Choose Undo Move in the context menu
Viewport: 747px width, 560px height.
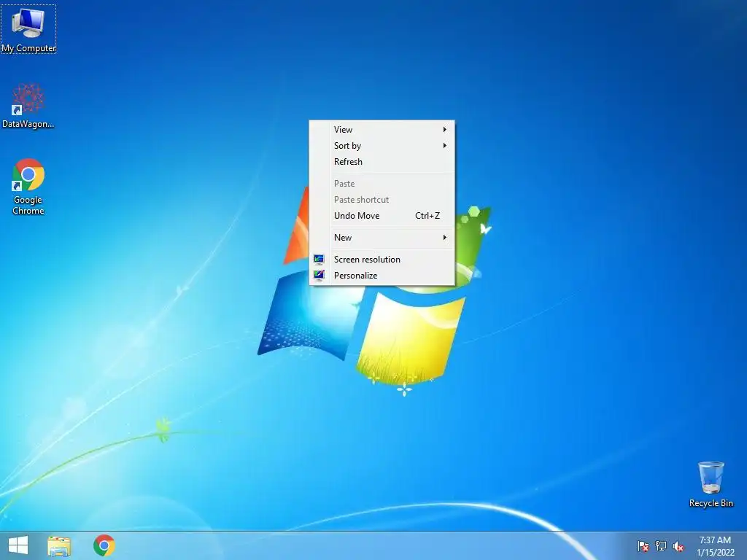pos(382,216)
